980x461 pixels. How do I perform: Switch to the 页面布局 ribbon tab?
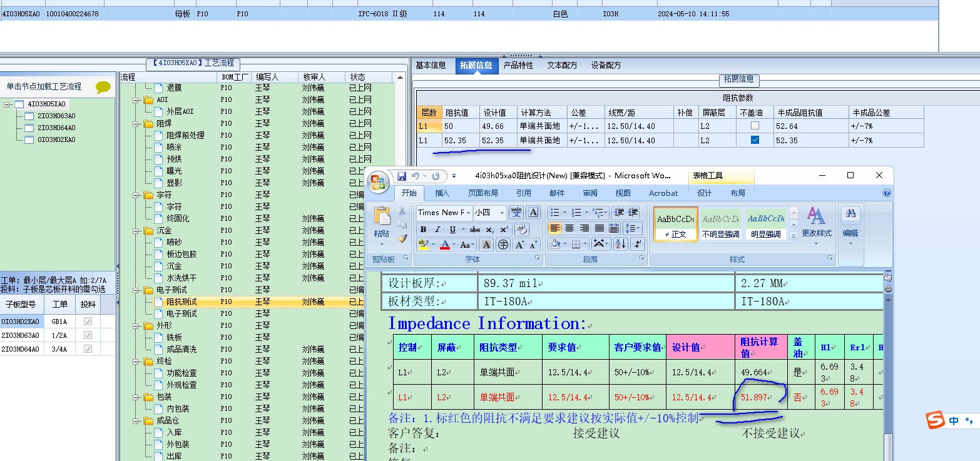[x=482, y=193]
